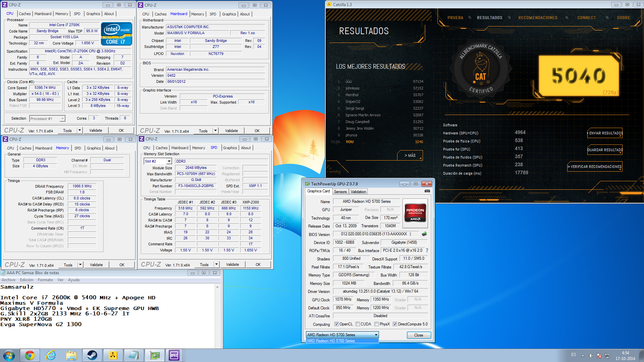The height and width of the screenshot is (362, 644).
Task: Show hidden tray icons arrow
Action: tap(583, 355)
